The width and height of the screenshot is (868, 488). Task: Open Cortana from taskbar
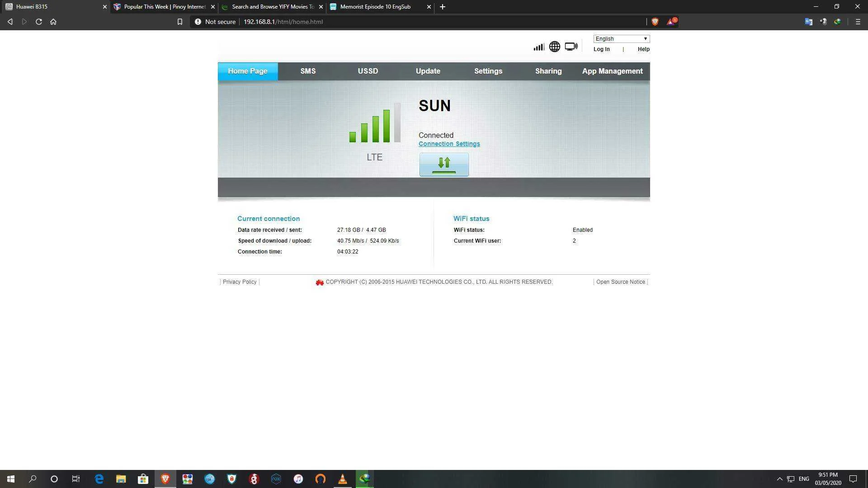[x=54, y=479]
